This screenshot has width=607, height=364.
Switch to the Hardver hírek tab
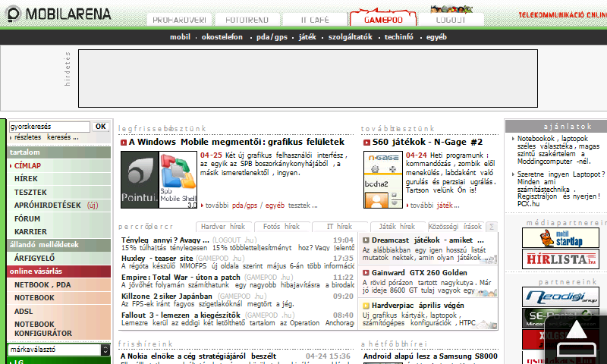point(223,227)
